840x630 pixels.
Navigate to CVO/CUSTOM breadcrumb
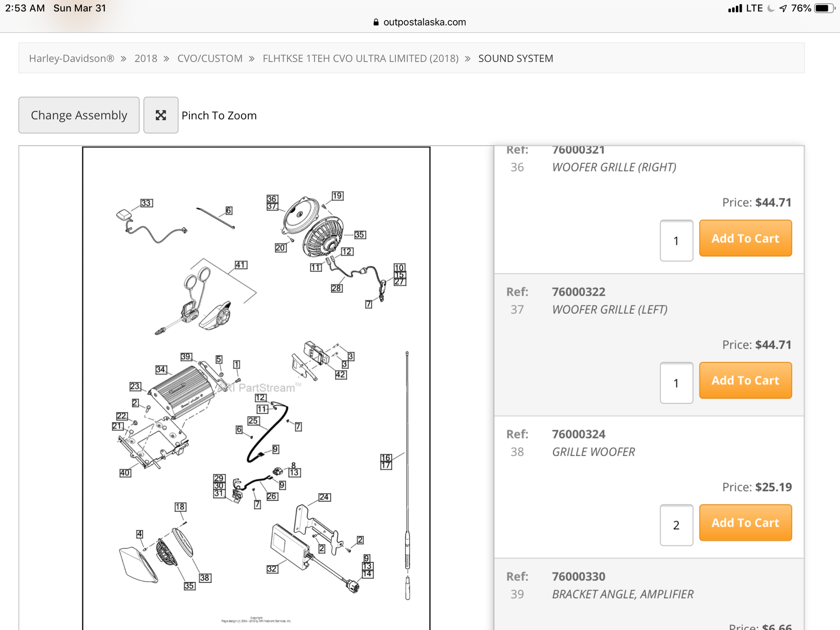coord(210,58)
